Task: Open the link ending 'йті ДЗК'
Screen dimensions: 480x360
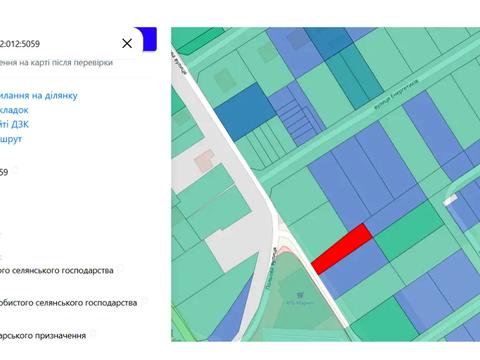Action: tap(14, 124)
